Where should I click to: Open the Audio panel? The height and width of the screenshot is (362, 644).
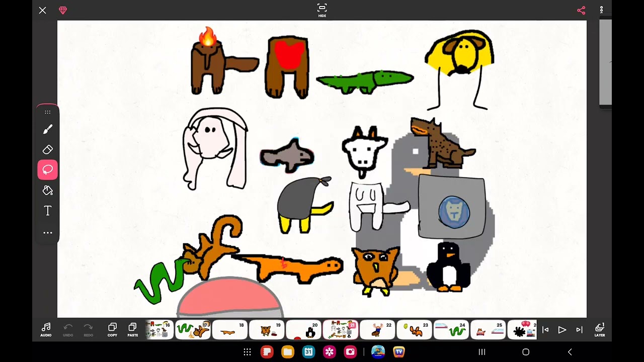[46, 330]
